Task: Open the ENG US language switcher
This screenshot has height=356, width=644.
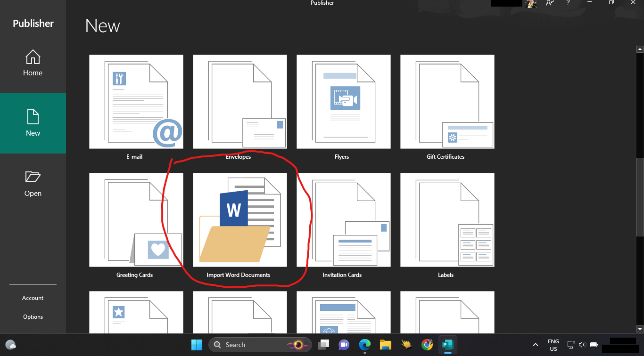Action: click(553, 345)
